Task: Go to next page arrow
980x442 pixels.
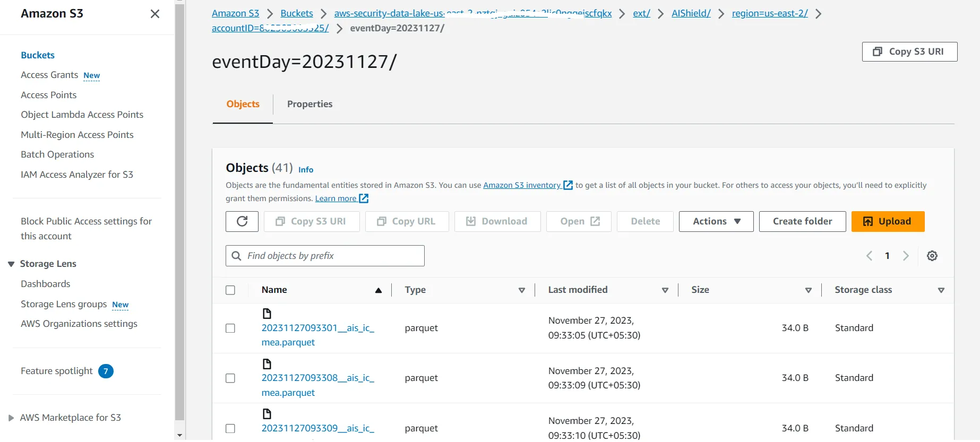Action: point(906,256)
